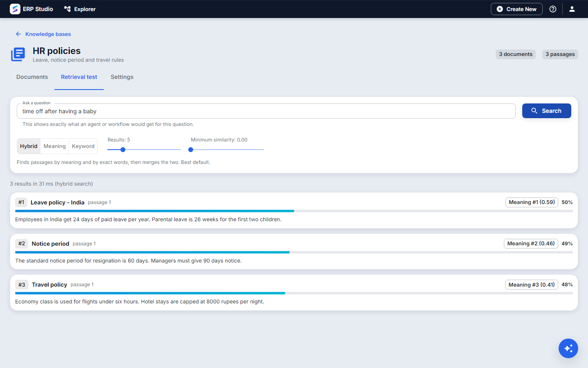Screen dimensions: 588x368
Task: Open the Explorer tree icon
Action: coord(67,9)
